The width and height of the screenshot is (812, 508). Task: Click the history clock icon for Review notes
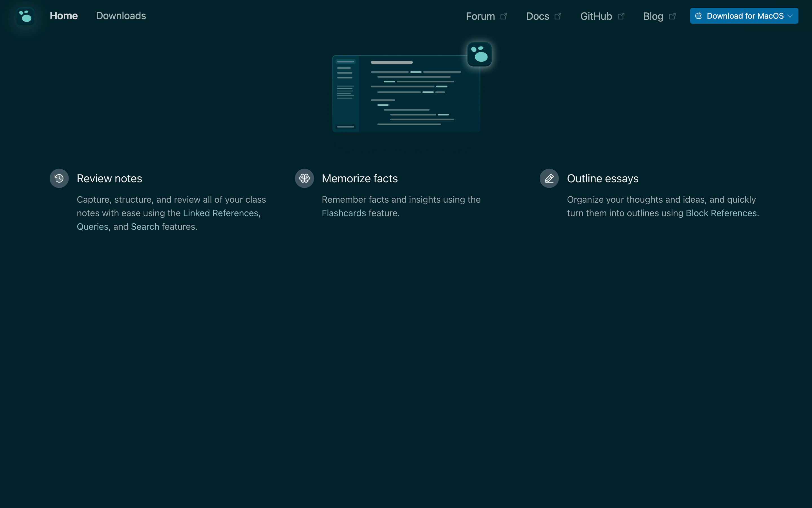(x=59, y=178)
